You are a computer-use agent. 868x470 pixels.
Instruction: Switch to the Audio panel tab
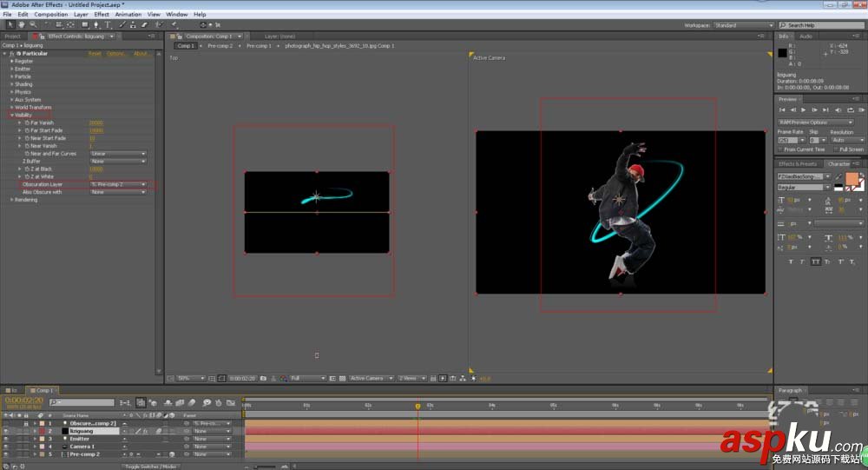(x=806, y=36)
